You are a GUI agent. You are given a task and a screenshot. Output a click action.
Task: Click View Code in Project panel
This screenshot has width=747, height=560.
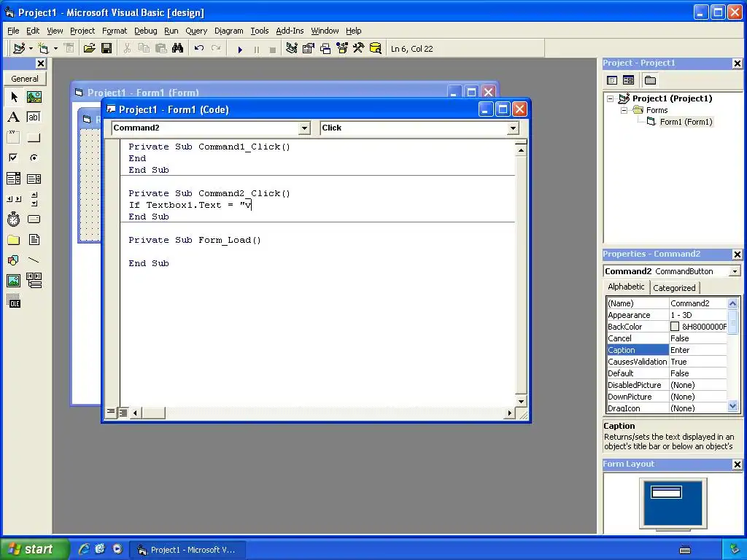612,80
